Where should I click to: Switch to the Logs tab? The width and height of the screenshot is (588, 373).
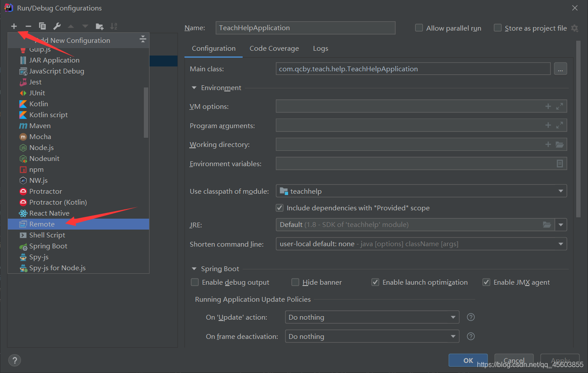point(320,49)
